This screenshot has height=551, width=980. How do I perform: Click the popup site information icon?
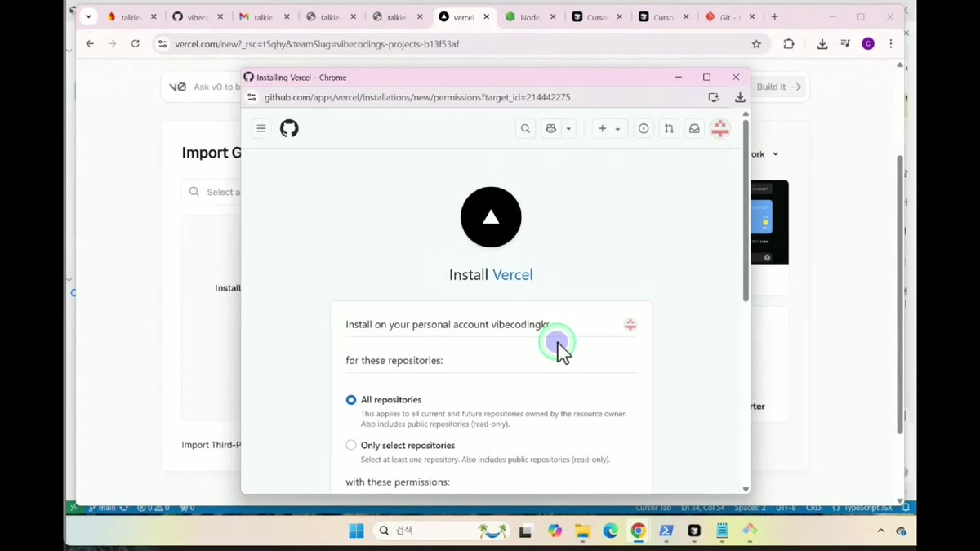(x=252, y=97)
